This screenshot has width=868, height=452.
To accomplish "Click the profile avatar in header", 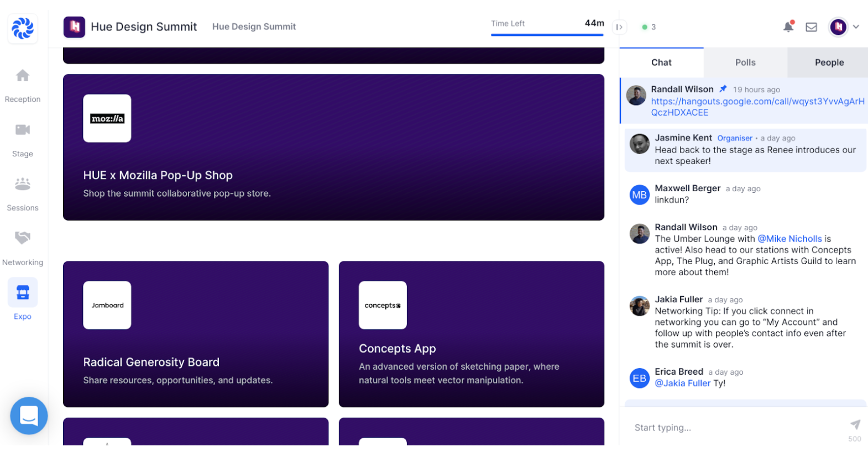I will 838,27.
